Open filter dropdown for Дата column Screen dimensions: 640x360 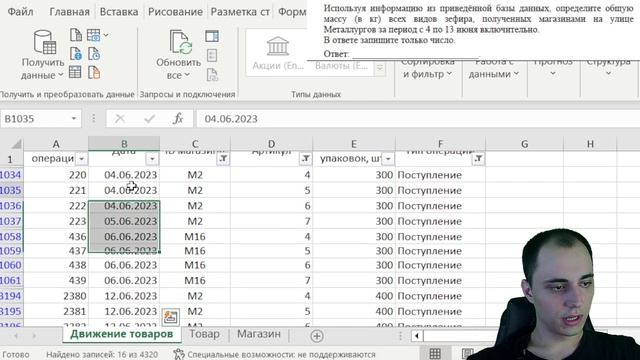(x=152, y=159)
